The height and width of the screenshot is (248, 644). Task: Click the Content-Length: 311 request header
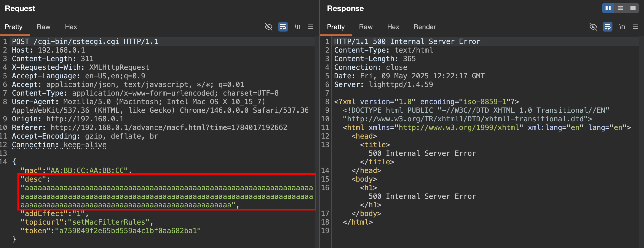pyautogui.click(x=53, y=59)
